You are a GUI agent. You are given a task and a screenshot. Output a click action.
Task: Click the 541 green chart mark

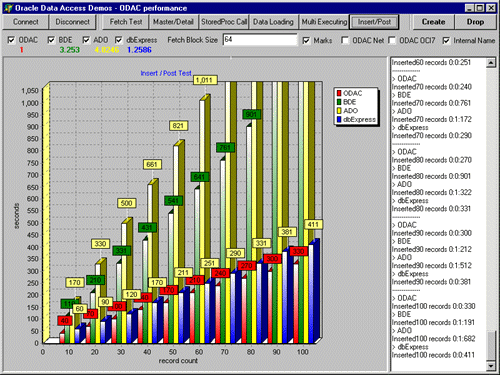pos(173,201)
